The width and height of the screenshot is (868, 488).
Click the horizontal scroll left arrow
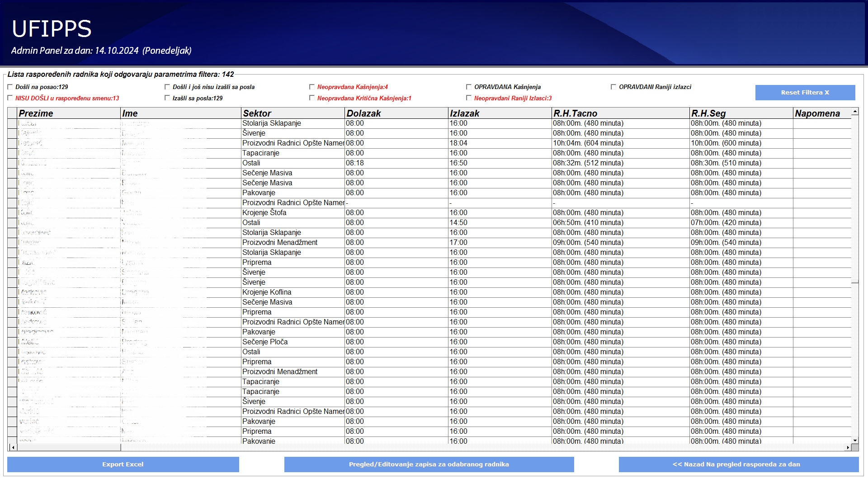13,447
